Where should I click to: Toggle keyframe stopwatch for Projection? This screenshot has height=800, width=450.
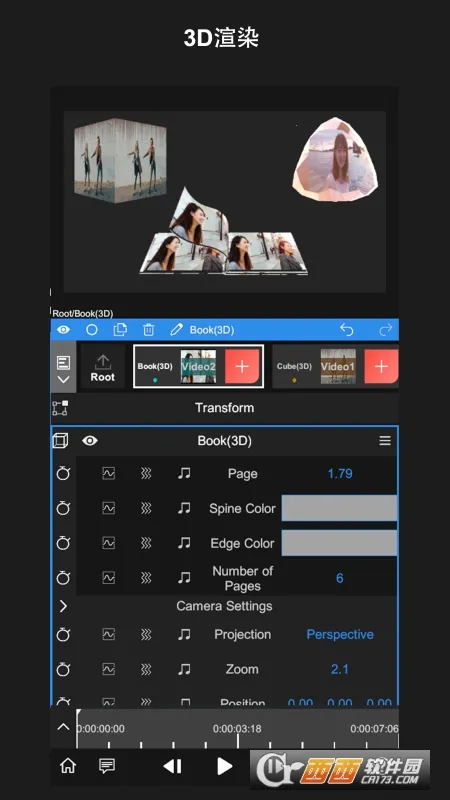pos(63,635)
